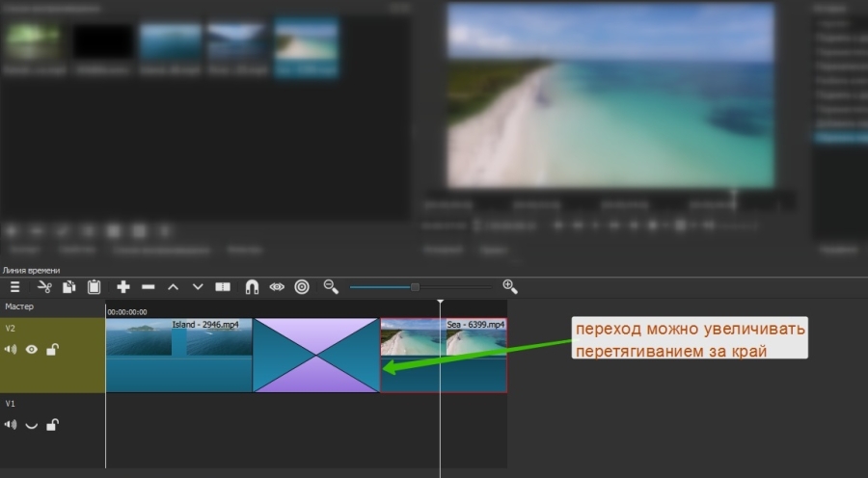Open the timeline hamburger menu
The height and width of the screenshot is (478, 868).
[15, 287]
